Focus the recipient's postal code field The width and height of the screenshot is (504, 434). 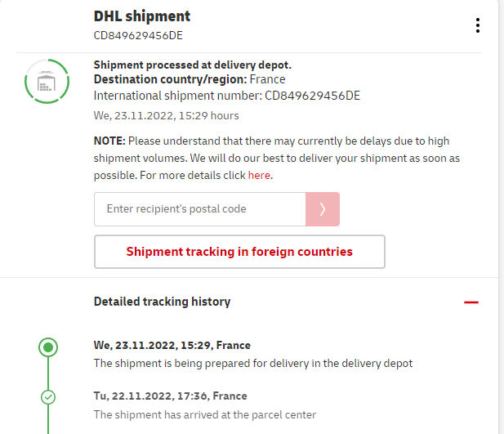pos(200,209)
